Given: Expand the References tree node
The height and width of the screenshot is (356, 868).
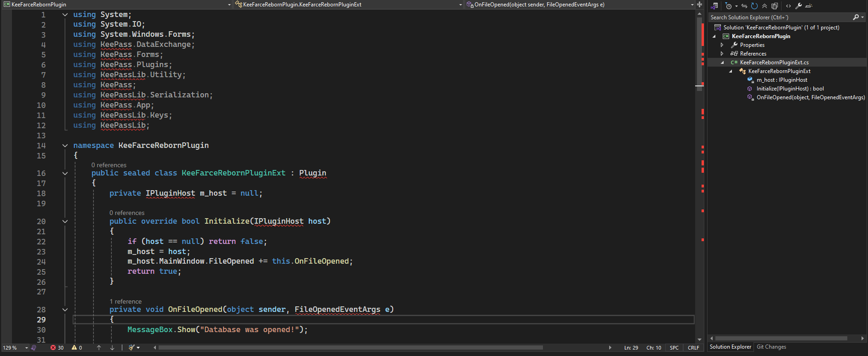Looking at the screenshot, I should coord(722,54).
